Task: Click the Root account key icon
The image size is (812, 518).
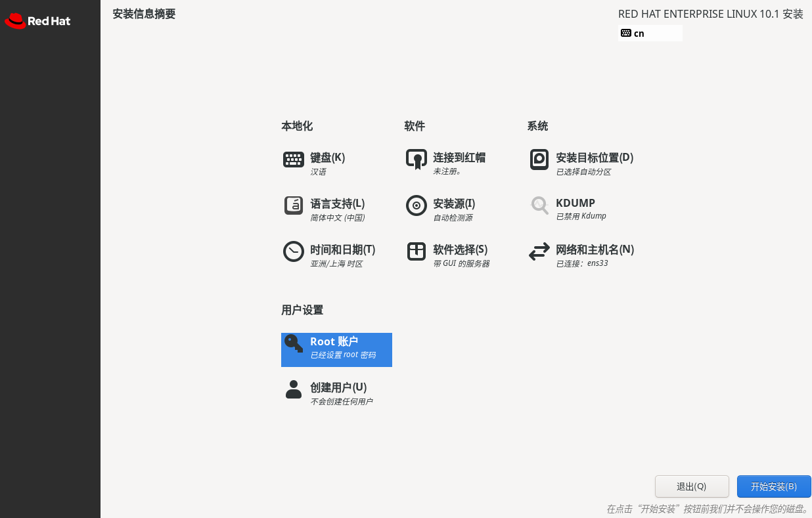Action: [294, 344]
